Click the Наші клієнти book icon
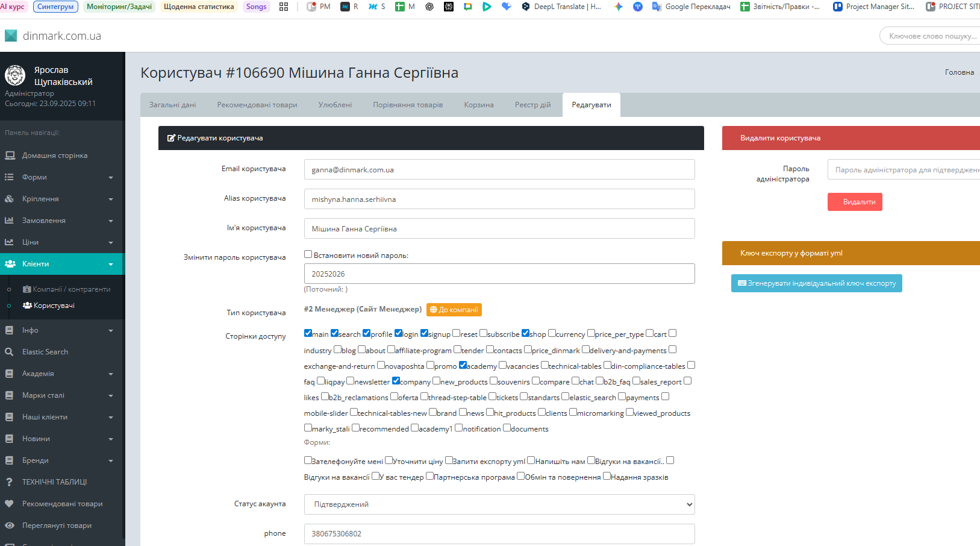Image resolution: width=980 pixels, height=546 pixels. coord(9,417)
